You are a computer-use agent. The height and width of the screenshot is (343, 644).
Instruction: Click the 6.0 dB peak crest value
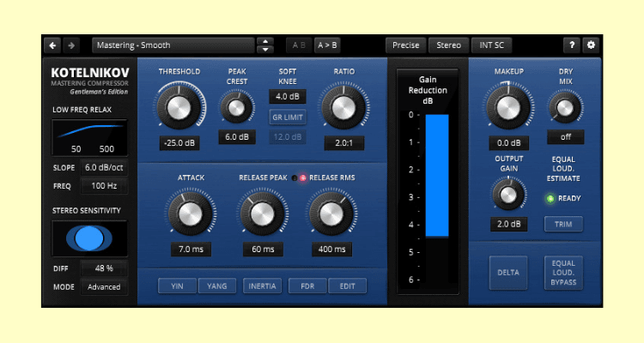[237, 137]
